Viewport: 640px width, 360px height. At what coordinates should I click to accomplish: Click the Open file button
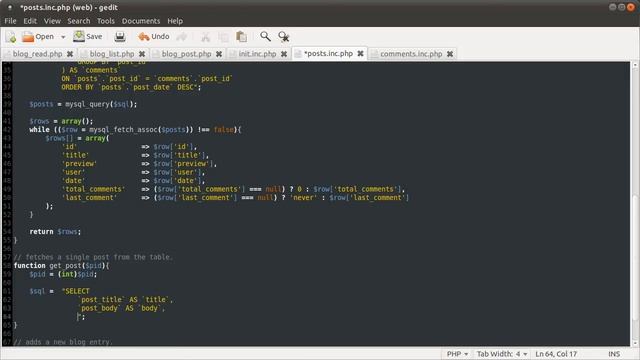pyautogui.click(x=38, y=37)
